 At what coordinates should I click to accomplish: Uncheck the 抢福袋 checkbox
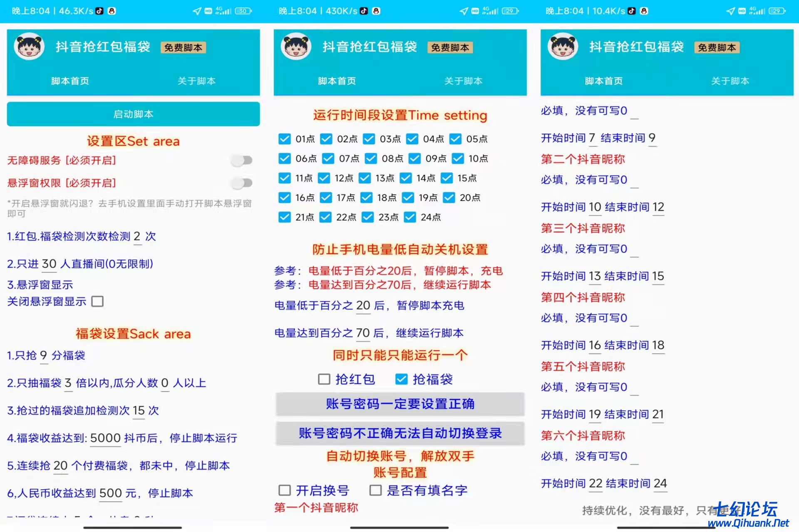pos(401,379)
